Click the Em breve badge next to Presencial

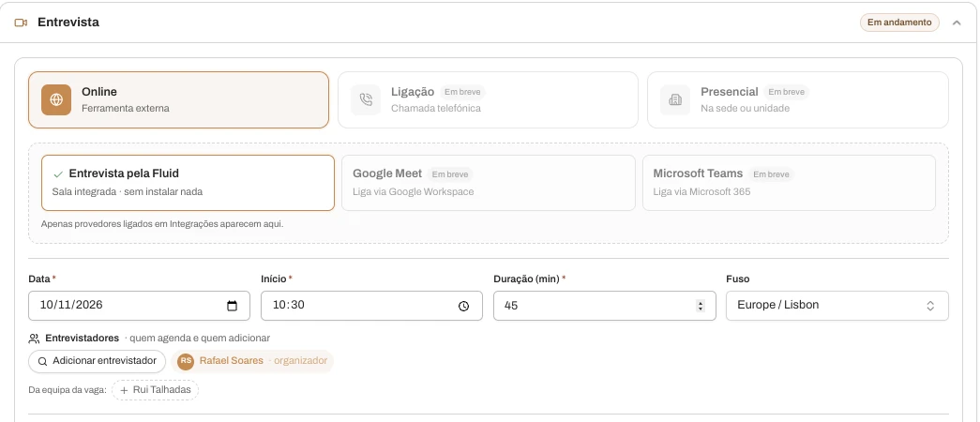786,92
